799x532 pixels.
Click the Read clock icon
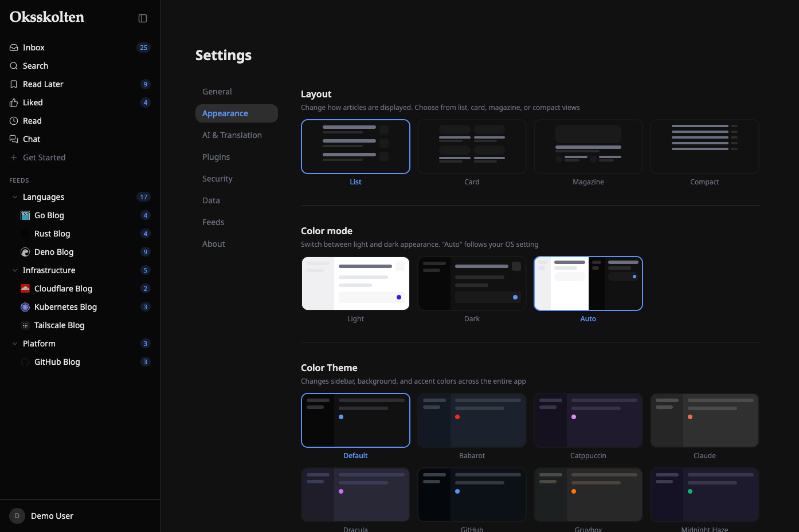(x=14, y=121)
